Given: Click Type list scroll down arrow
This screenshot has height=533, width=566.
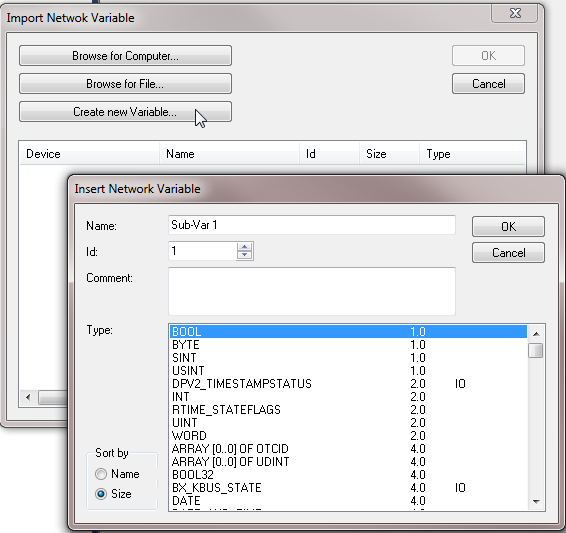Looking at the screenshot, I should [536, 502].
